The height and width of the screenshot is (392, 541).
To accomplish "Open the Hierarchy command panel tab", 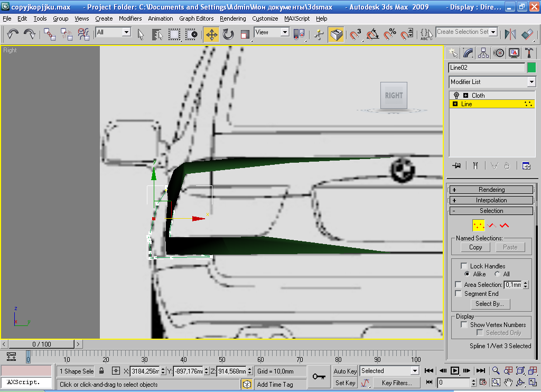I will pos(483,53).
